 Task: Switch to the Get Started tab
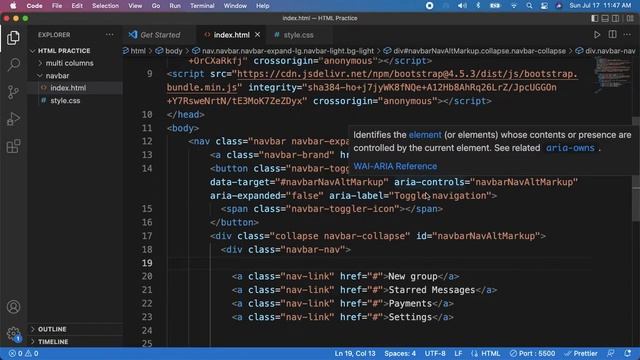point(160,35)
